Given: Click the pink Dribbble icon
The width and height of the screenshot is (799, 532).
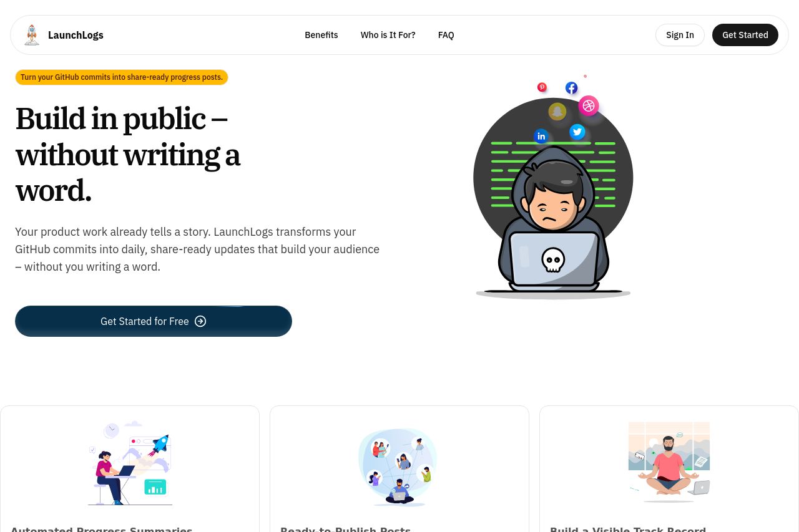Looking at the screenshot, I should (x=589, y=106).
